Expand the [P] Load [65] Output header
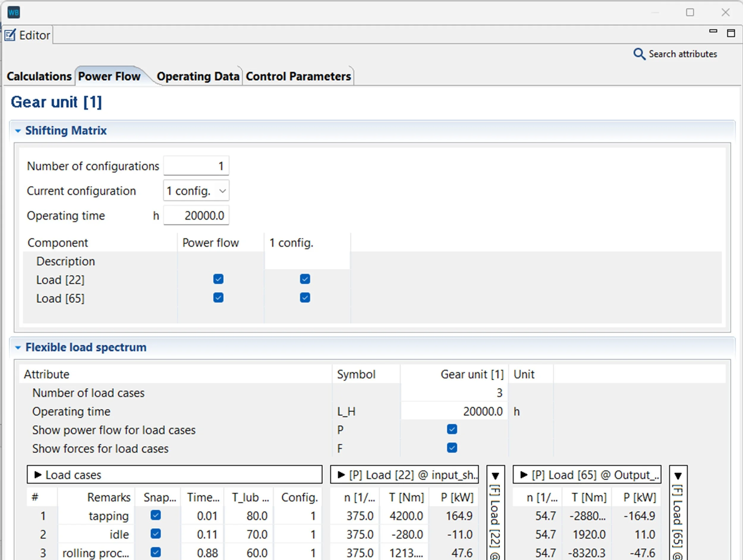743x560 pixels. pyautogui.click(x=524, y=475)
